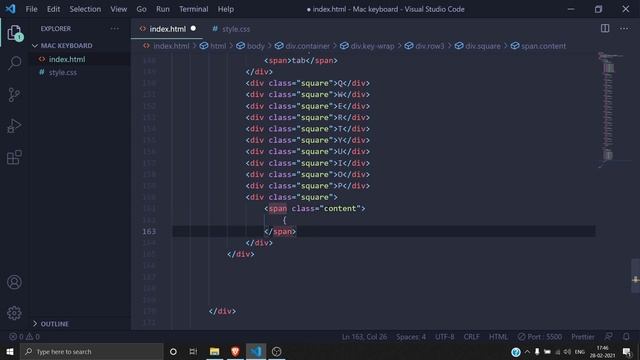Click the feedback icon in status bar
The height and width of the screenshot is (360, 640).
point(609,337)
